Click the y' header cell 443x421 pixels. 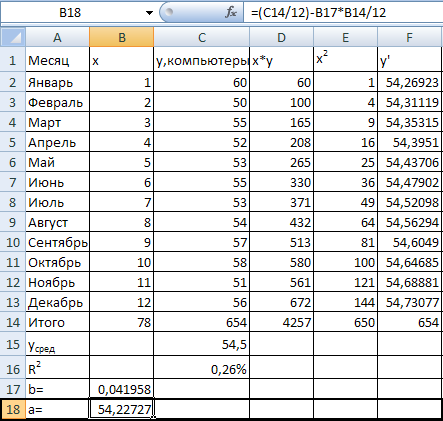click(410, 60)
